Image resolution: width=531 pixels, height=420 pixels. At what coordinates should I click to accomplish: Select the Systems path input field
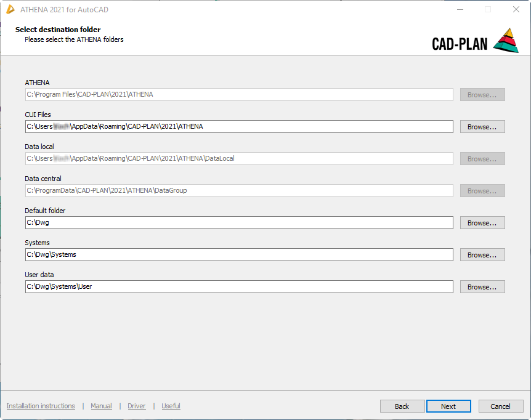pyautogui.click(x=239, y=255)
